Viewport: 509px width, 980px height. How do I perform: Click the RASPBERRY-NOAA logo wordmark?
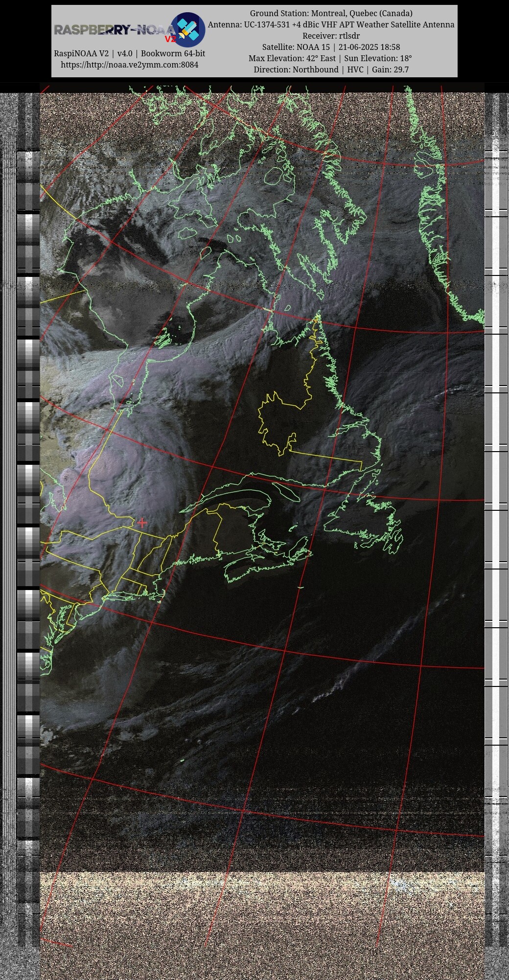(x=115, y=30)
